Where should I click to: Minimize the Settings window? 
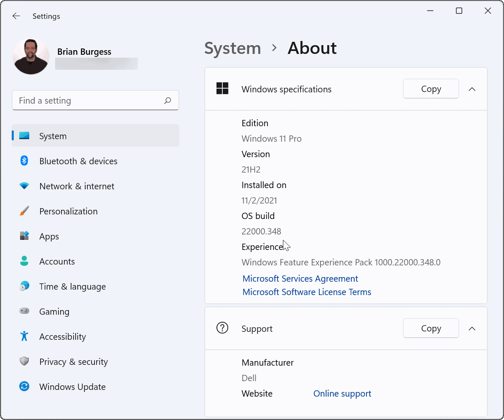click(x=430, y=11)
